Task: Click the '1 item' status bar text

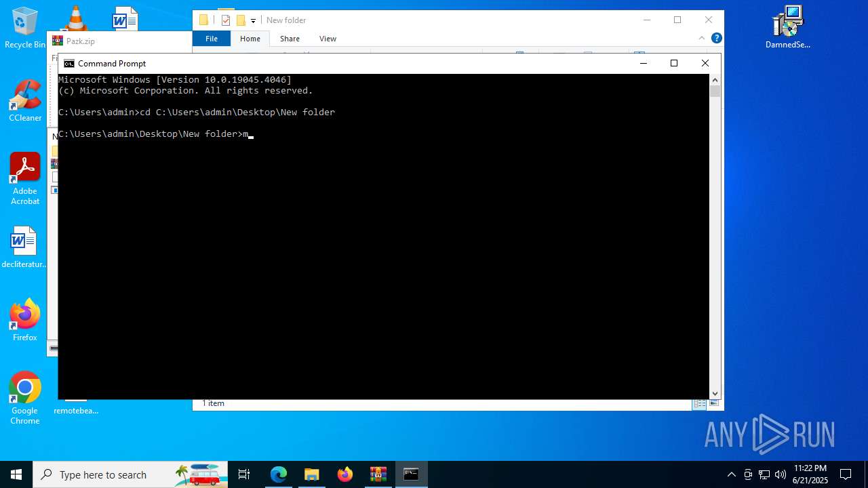Action: pos(213,403)
